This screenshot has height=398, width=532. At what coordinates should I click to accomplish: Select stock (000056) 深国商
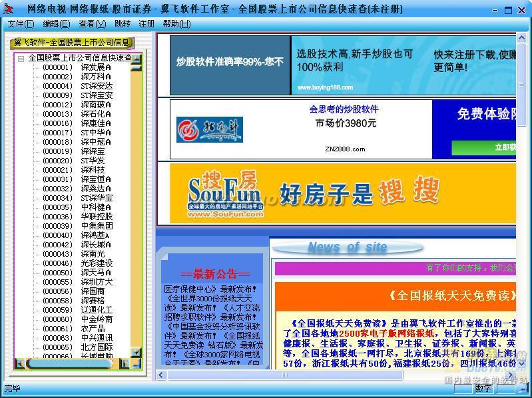74,291
